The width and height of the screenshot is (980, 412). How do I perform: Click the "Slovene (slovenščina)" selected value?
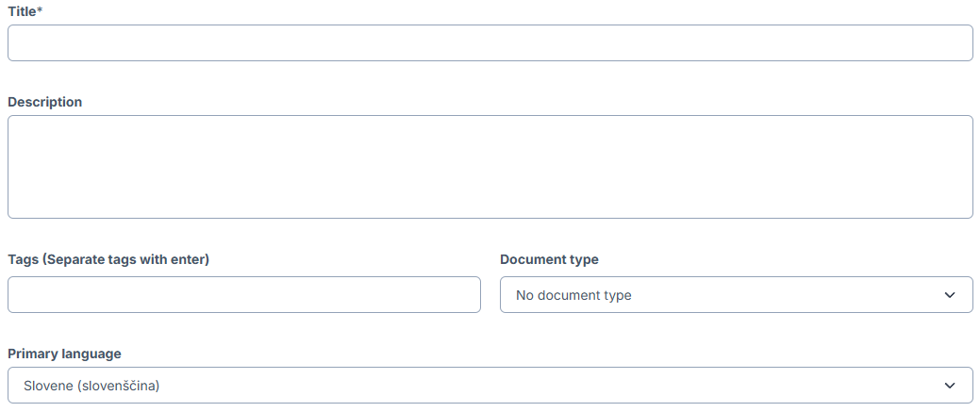click(x=91, y=386)
